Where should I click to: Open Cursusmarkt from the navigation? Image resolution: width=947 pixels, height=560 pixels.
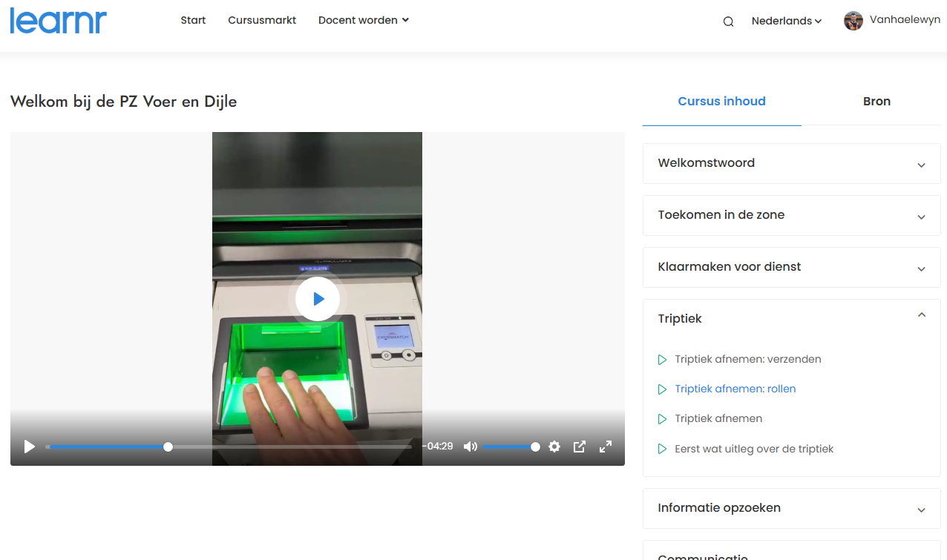click(x=261, y=20)
